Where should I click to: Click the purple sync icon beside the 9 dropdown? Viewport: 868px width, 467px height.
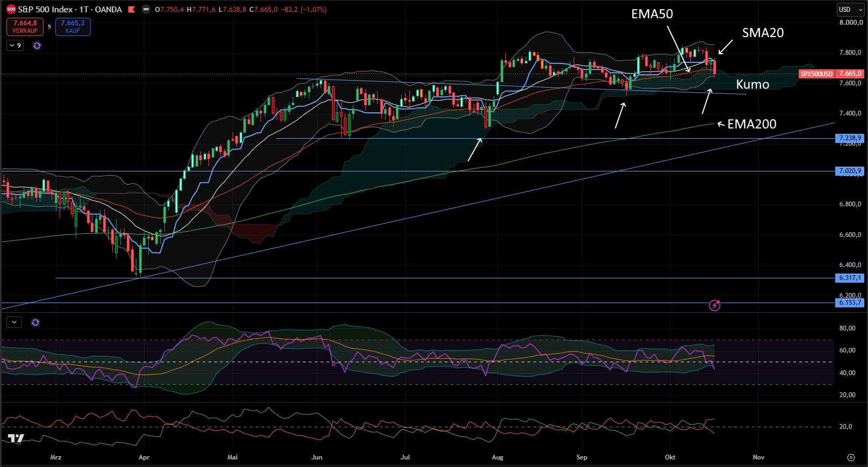[x=37, y=46]
